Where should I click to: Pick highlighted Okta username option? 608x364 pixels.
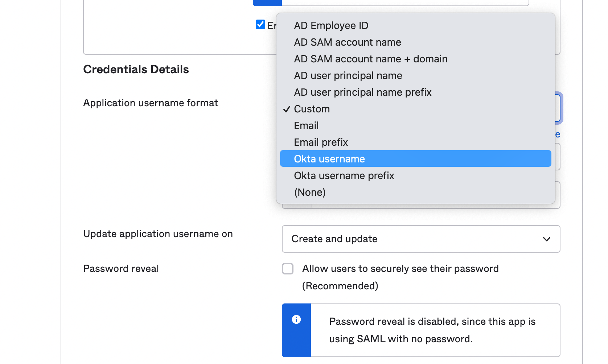329,159
